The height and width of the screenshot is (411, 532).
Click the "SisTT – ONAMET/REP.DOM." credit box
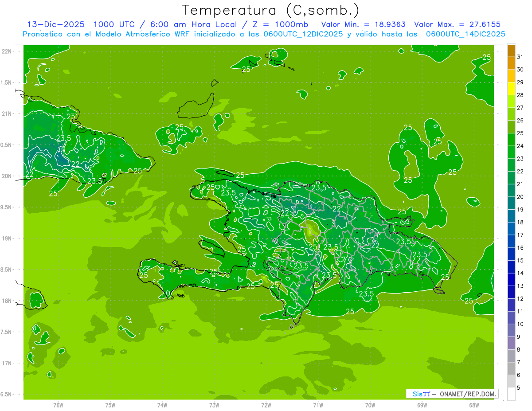pyautogui.click(x=452, y=394)
